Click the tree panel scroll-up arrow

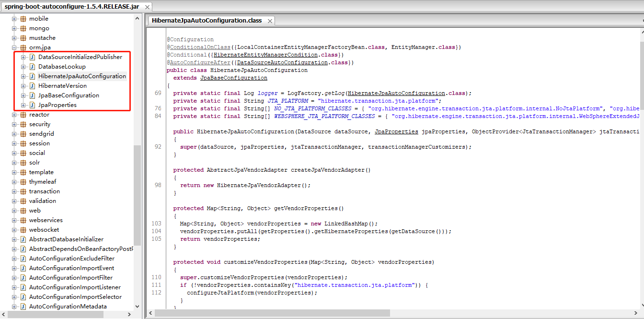point(138,18)
